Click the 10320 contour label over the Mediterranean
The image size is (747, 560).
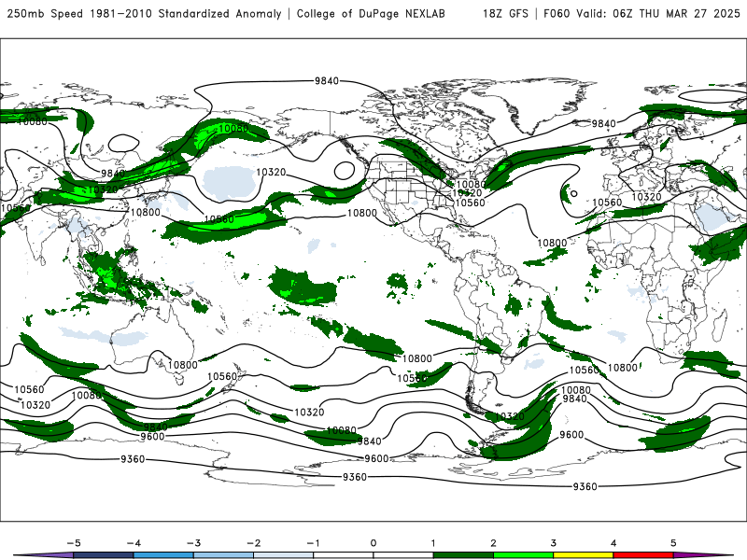click(646, 197)
